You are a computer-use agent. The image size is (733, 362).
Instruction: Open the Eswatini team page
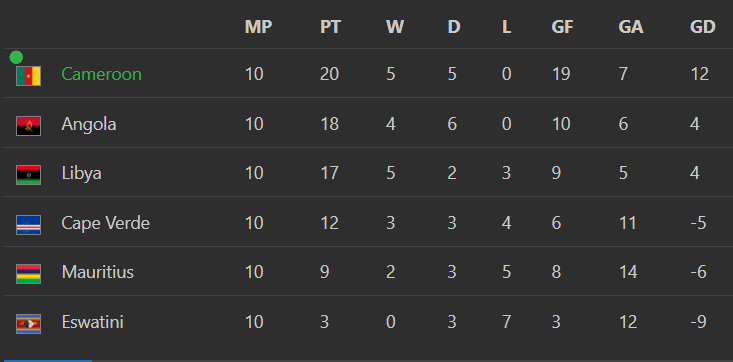[x=93, y=322]
